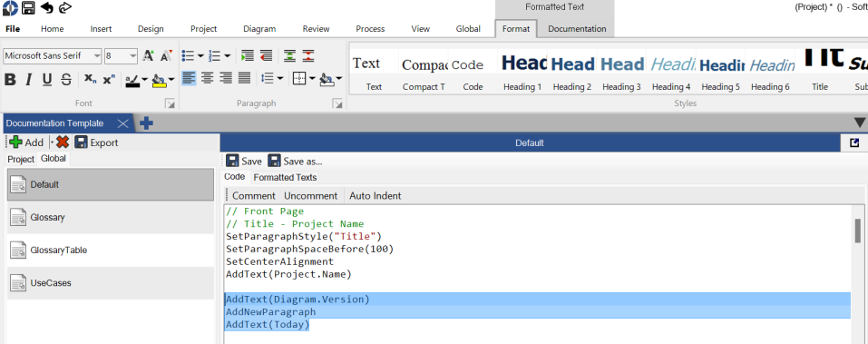This screenshot has height=344, width=868.
Task: Open paragraph shading dropdown arrow
Action: click(339, 79)
